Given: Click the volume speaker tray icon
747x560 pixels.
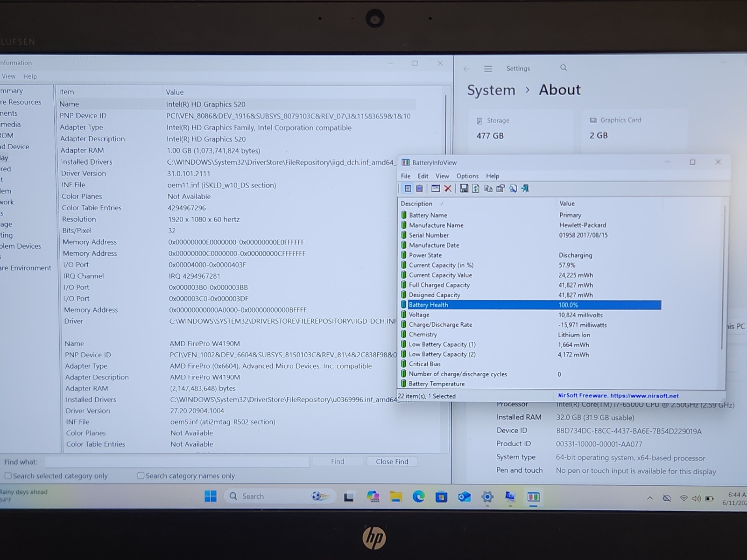Looking at the screenshot, I should point(696,498).
